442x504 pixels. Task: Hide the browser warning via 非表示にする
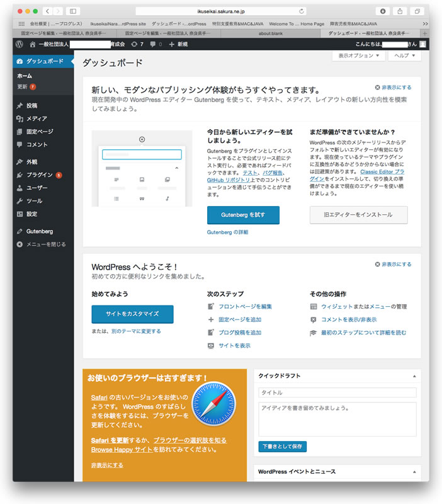pyautogui.click(x=107, y=465)
